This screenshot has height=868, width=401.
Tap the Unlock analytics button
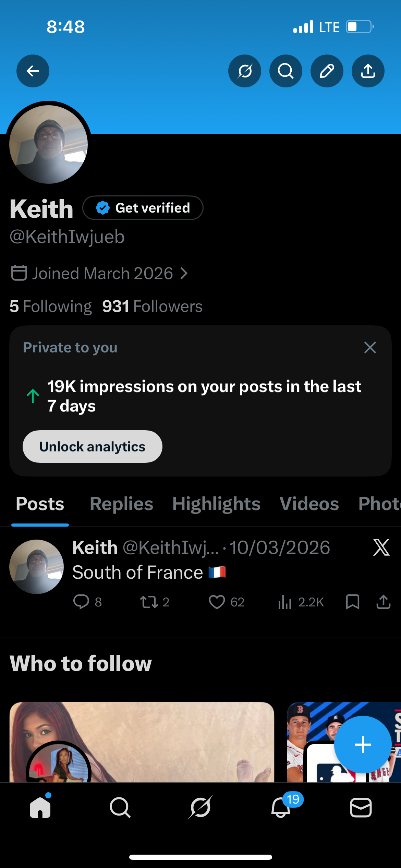coord(93,446)
